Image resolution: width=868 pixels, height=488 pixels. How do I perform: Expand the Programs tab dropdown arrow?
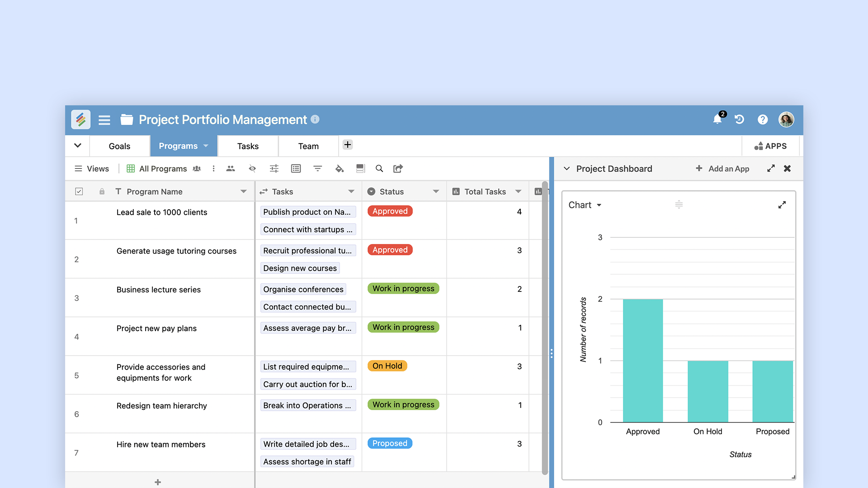point(206,146)
